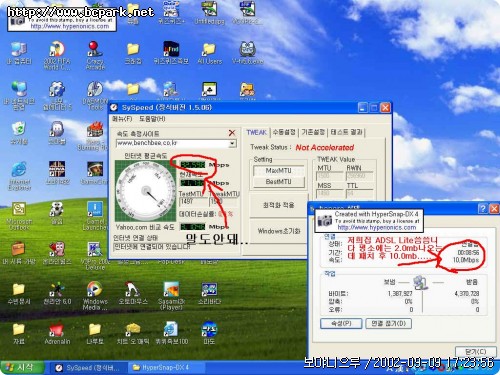Launch the Crazy Arcade desktop shortcut
Viewport: 500px width, 375px height.
click(95, 55)
